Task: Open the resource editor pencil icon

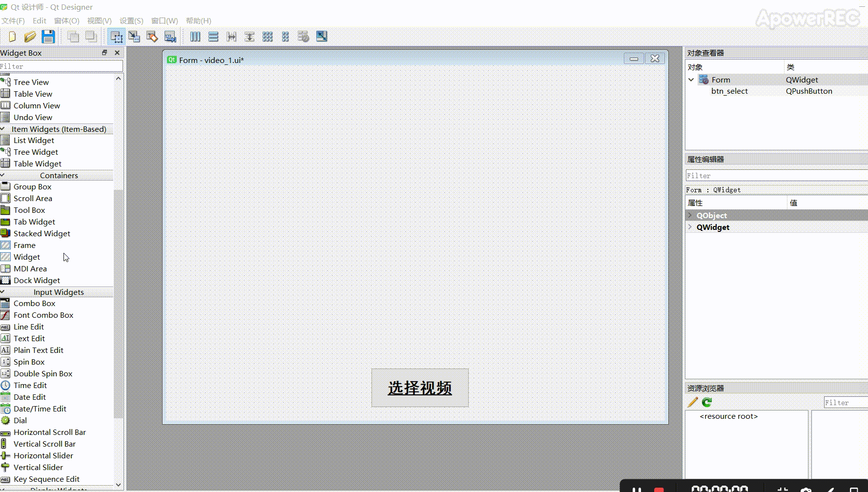Action: pos(692,402)
